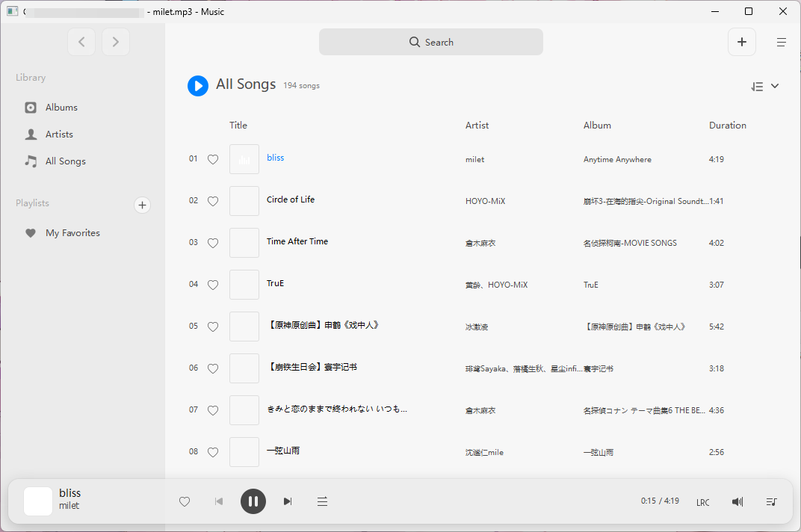801x532 pixels.
Task: Select the song Circle of Life
Action: click(x=291, y=199)
